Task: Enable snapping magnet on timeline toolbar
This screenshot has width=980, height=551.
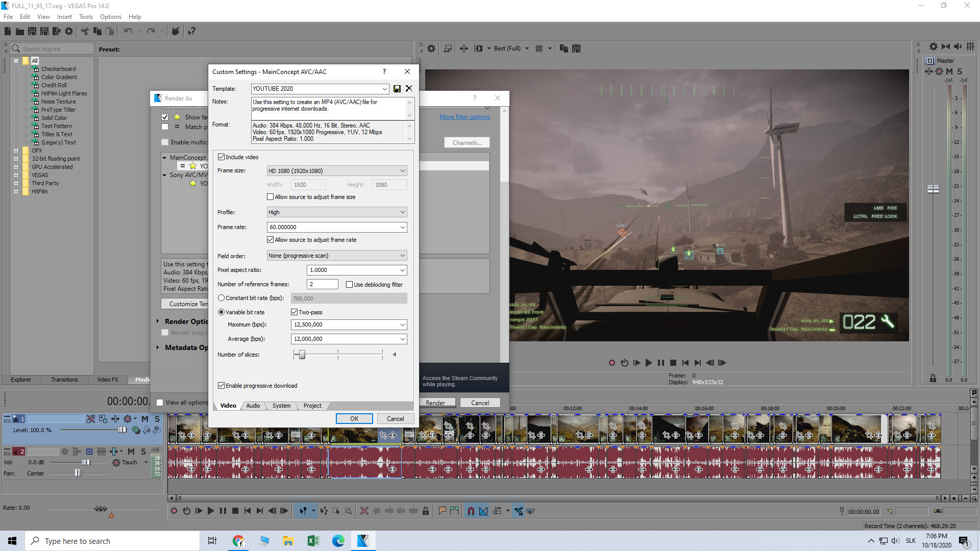Action: pyautogui.click(x=471, y=511)
